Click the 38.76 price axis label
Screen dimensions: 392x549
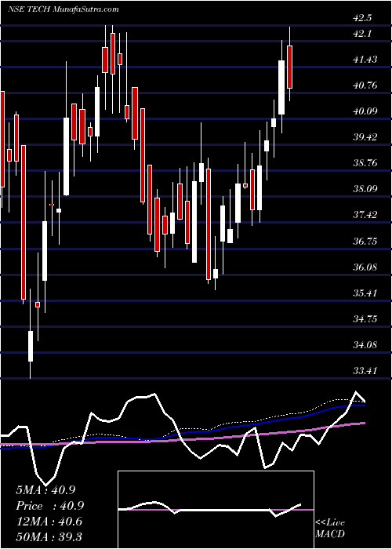(x=365, y=163)
